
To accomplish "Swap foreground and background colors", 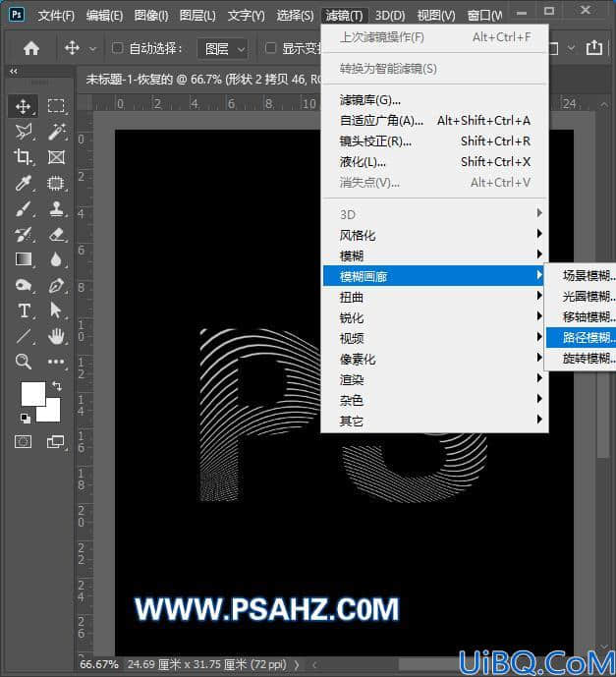I will (57, 385).
